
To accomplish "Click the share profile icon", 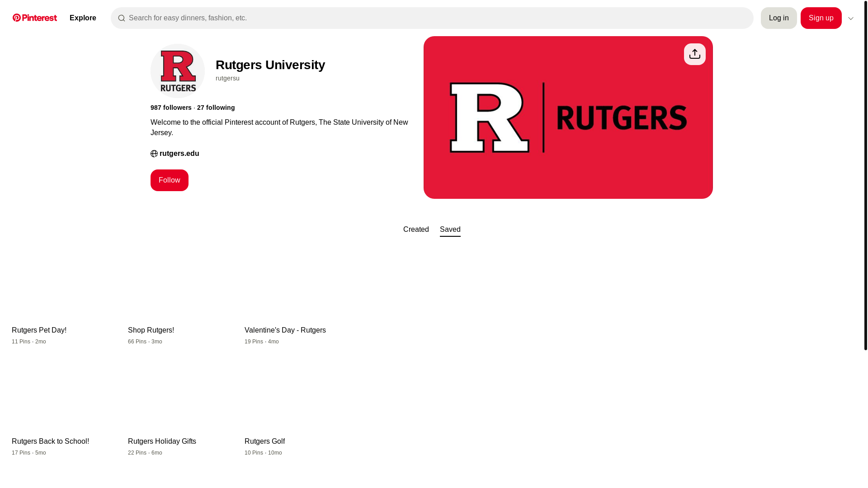I will [694, 54].
